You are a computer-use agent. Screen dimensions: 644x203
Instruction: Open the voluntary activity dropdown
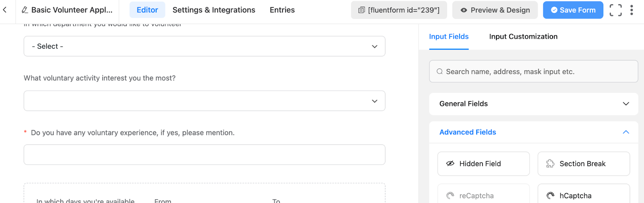tap(204, 101)
